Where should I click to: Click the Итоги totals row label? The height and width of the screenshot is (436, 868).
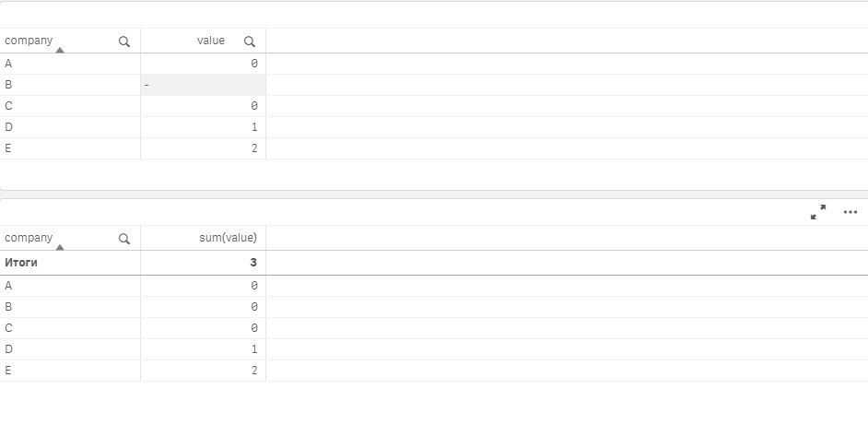pyautogui.click(x=21, y=263)
